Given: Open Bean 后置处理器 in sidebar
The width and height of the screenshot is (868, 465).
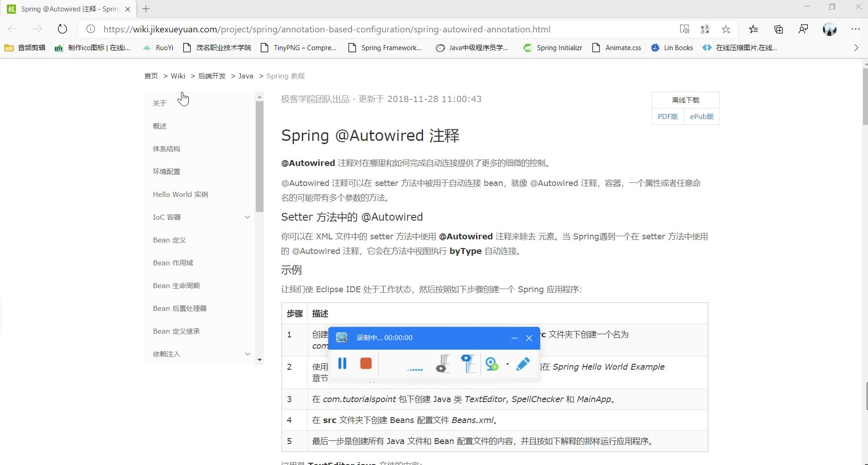Looking at the screenshot, I should pos(180,309).
